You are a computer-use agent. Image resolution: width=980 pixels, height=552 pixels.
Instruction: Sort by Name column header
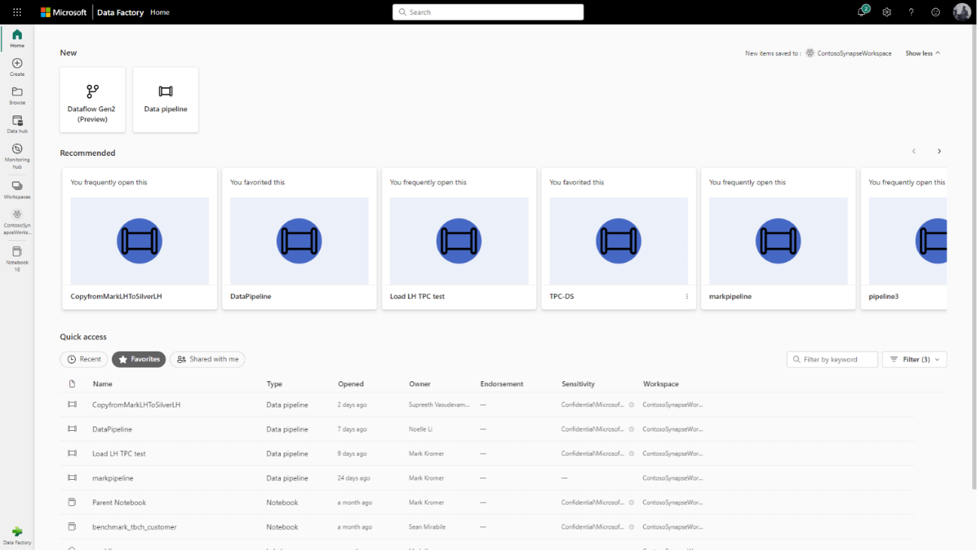pos(103,384)
